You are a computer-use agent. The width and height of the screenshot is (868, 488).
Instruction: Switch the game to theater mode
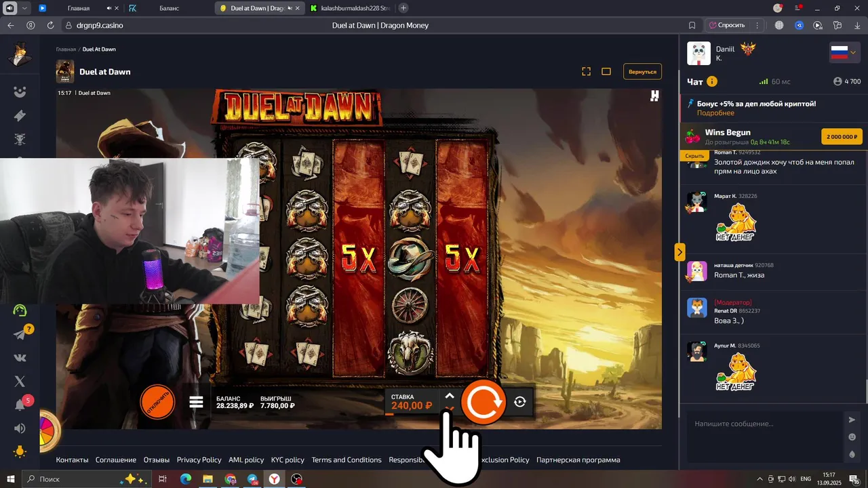(x=606, y=72)
